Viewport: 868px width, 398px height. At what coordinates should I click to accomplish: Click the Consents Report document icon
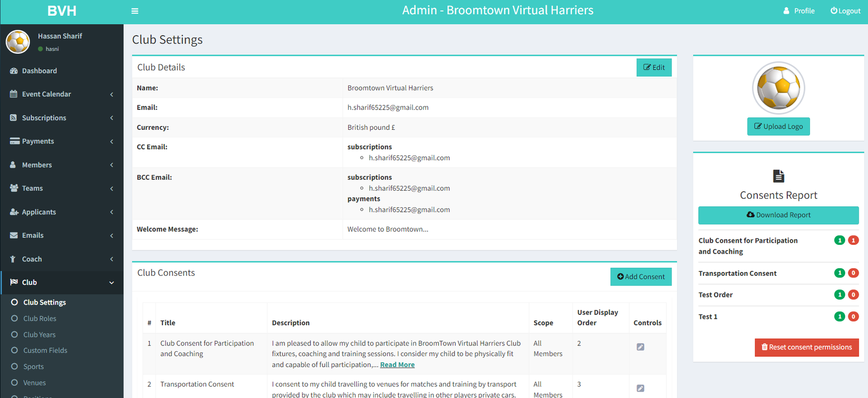(778, 176)
